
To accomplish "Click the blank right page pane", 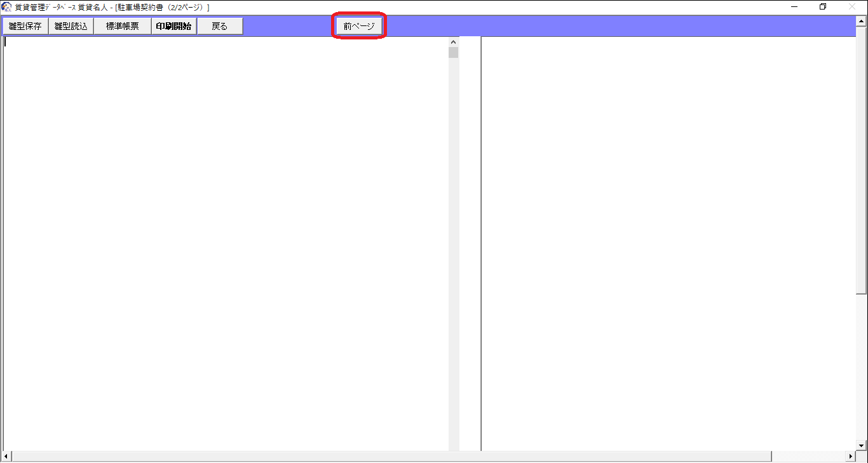I will [x=667, y=242].
